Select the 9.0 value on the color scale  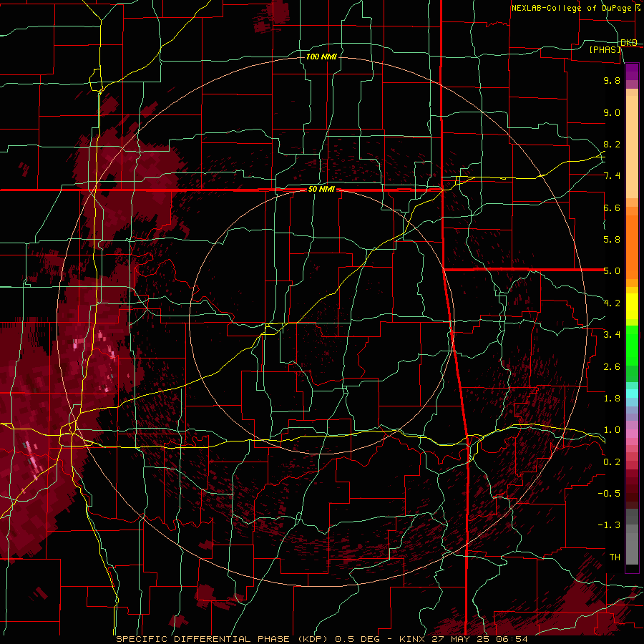(612, 113)
